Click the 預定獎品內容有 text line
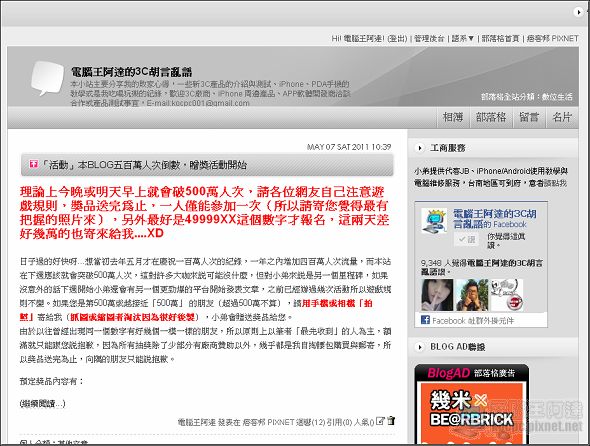The height and width of the screenshot is (446, 590). pyautogui.click(x=52, y=381)
